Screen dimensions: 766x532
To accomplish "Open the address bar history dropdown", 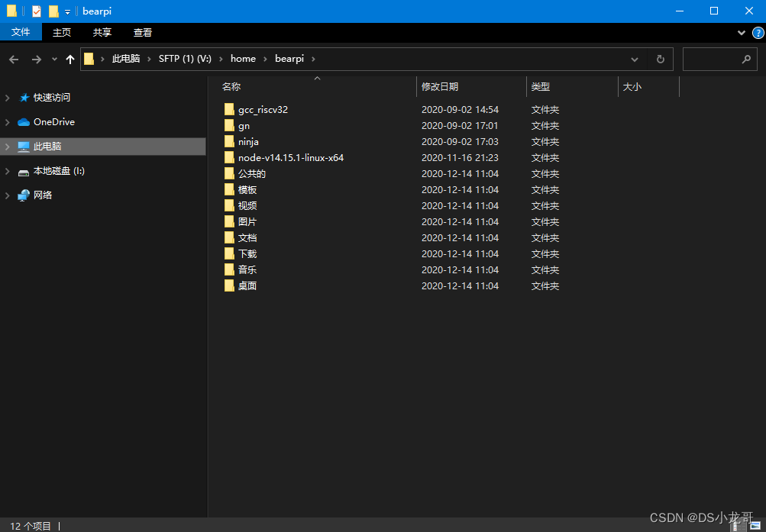I will (x=634, y=60).
